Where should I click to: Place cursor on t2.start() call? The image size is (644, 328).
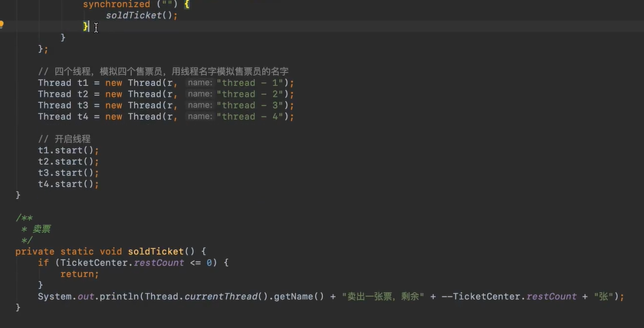tap(68, 162)
